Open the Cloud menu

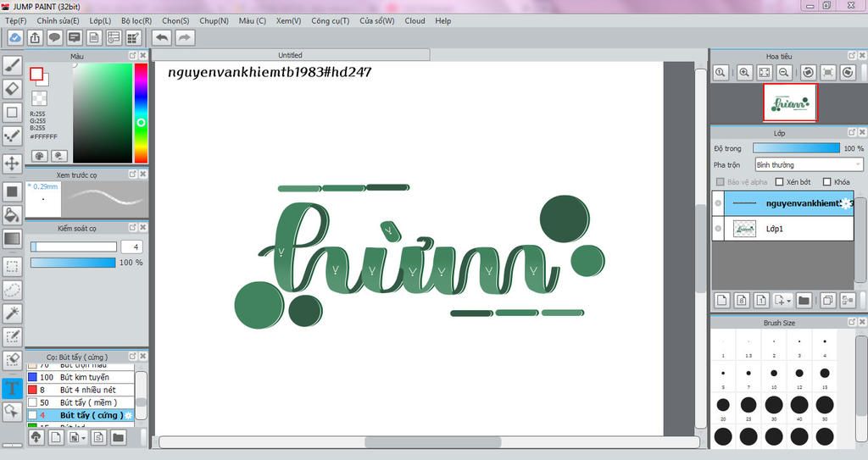pos(415,20)
